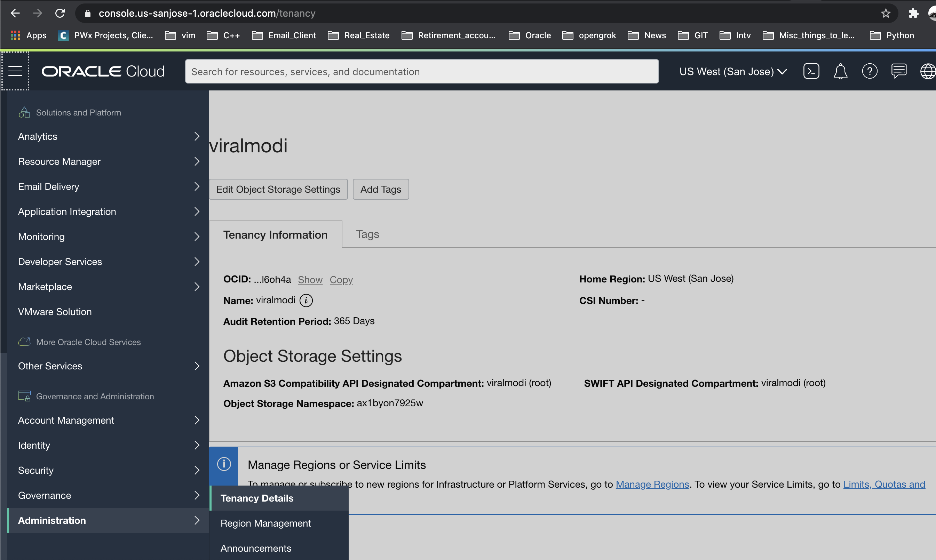This screenshot has width=936, height=560.
Task: Bookmark page with the star icon
Action: pos(886,14)
